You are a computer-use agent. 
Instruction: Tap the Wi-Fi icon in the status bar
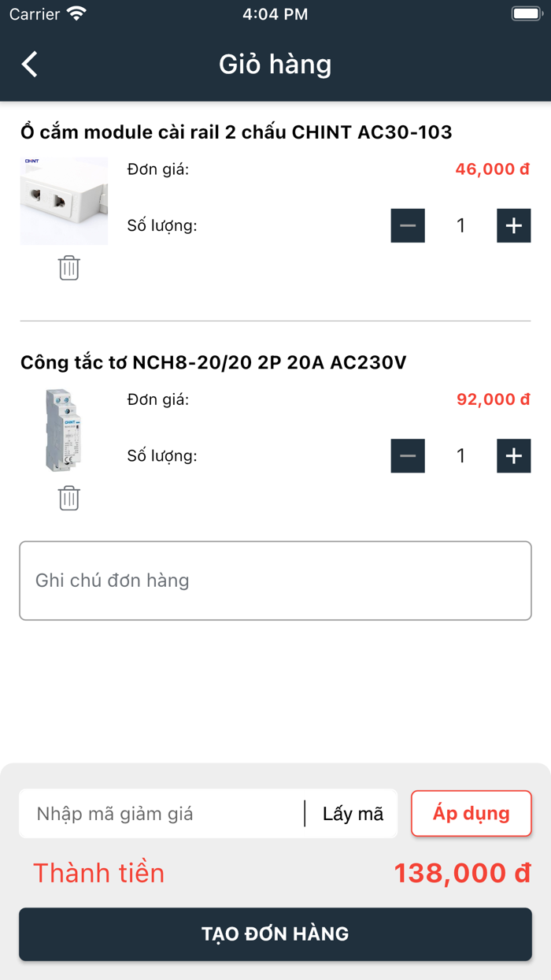[75, 13]
